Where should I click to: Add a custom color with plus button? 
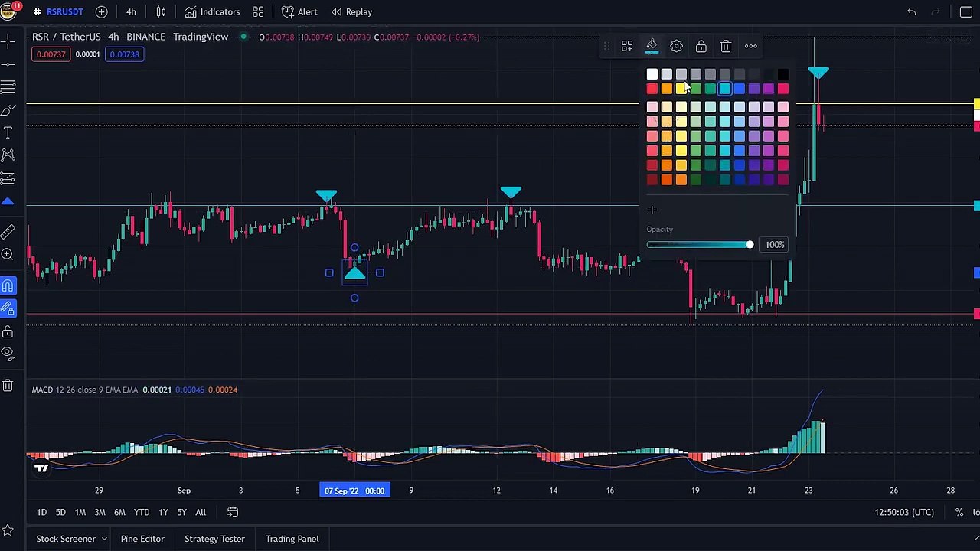[x=652, y=210]
